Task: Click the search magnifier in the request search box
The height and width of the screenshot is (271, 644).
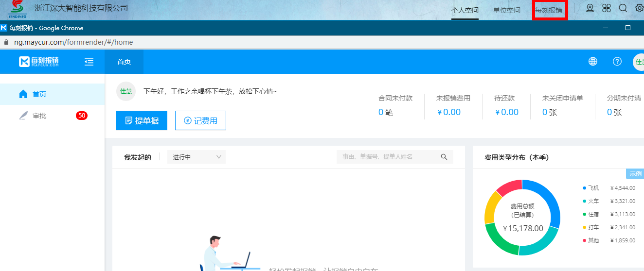Action: click(444, 157)
